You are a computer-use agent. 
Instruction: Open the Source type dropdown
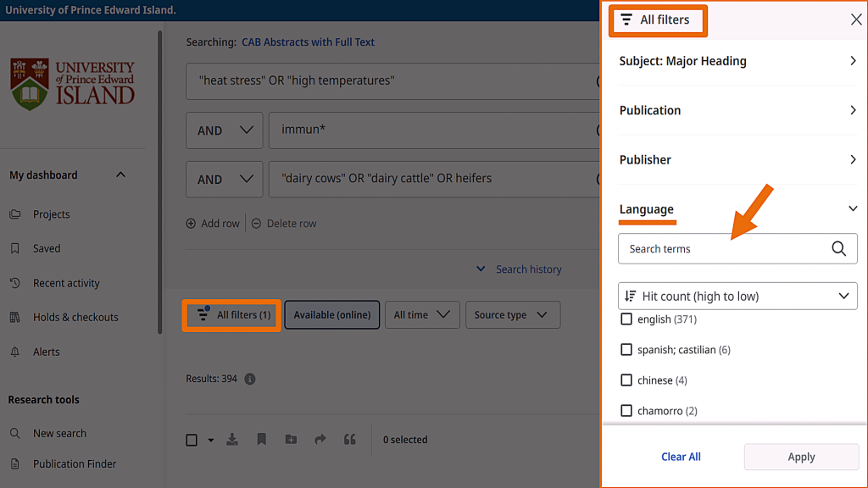[512, 315]
